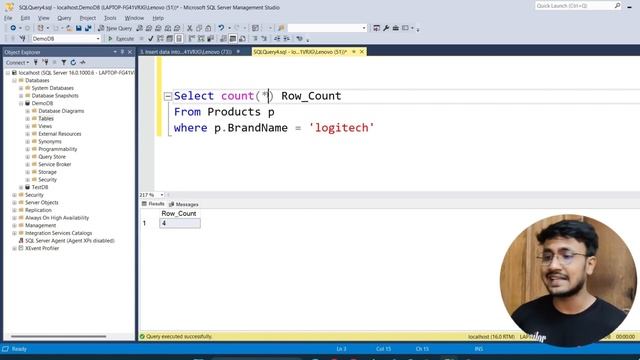This screenshot has height=360, width=640.
Task: Select the XEvent Profiler node
Action: (x=42, y=249)
